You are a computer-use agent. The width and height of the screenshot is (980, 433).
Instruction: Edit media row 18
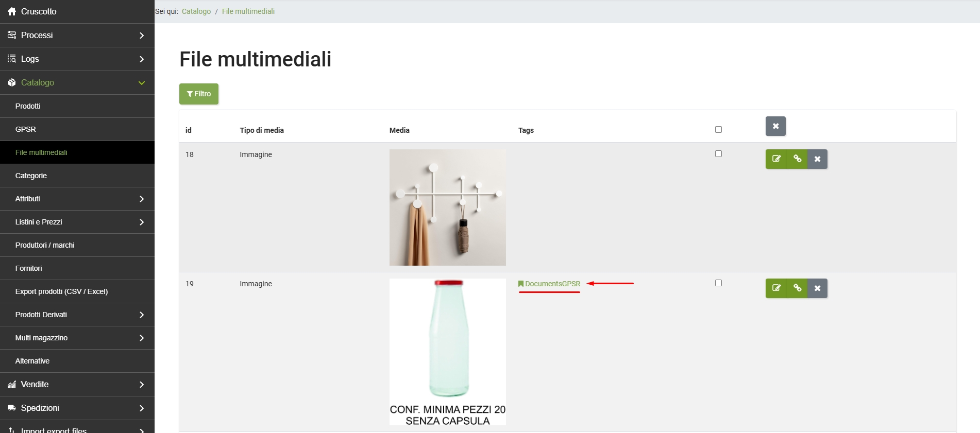tap(776, 159)
